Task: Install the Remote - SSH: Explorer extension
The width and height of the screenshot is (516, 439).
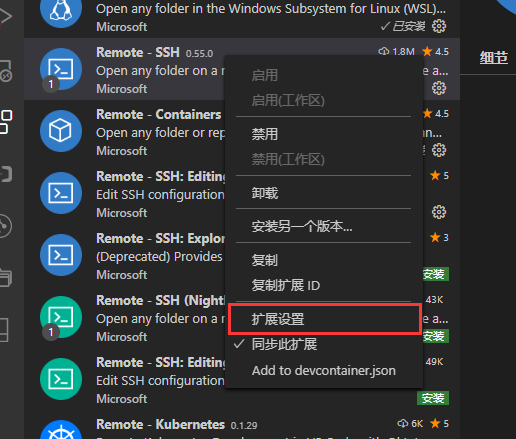Action: pyautogui.click(x=435, y=274)
